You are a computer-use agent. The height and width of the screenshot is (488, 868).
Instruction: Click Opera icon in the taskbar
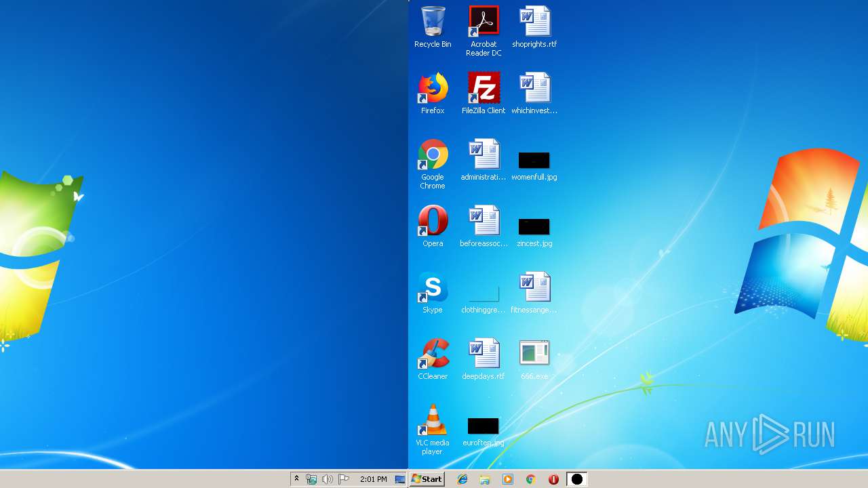554,479
